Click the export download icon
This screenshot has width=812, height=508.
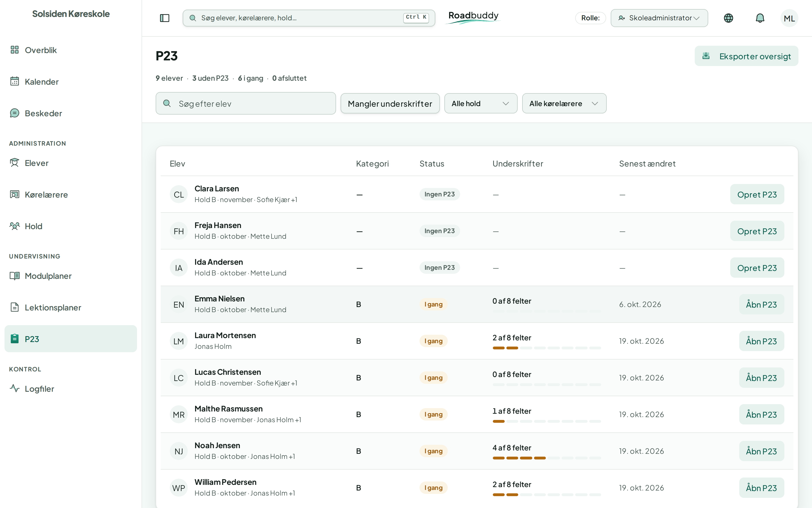coord(706,56)
